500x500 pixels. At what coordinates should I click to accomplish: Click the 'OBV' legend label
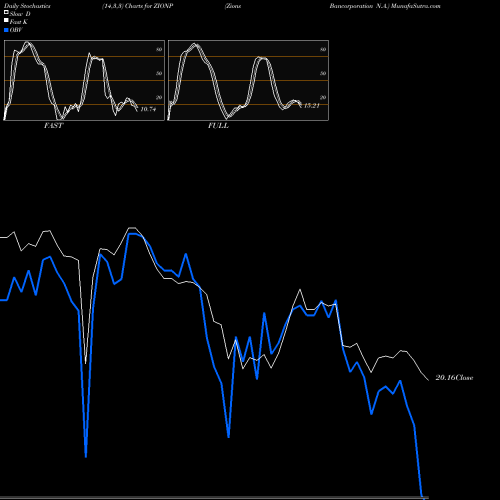(16, 30)
